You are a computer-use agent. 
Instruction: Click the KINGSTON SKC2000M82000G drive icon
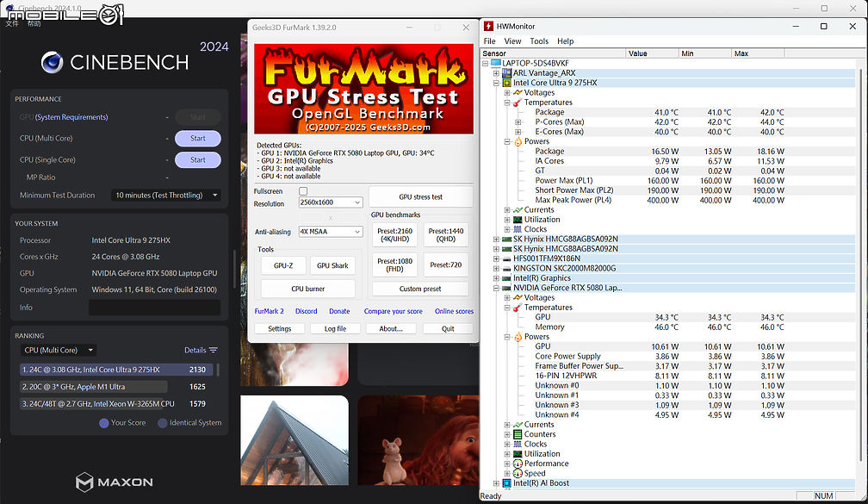click(506, 269)
